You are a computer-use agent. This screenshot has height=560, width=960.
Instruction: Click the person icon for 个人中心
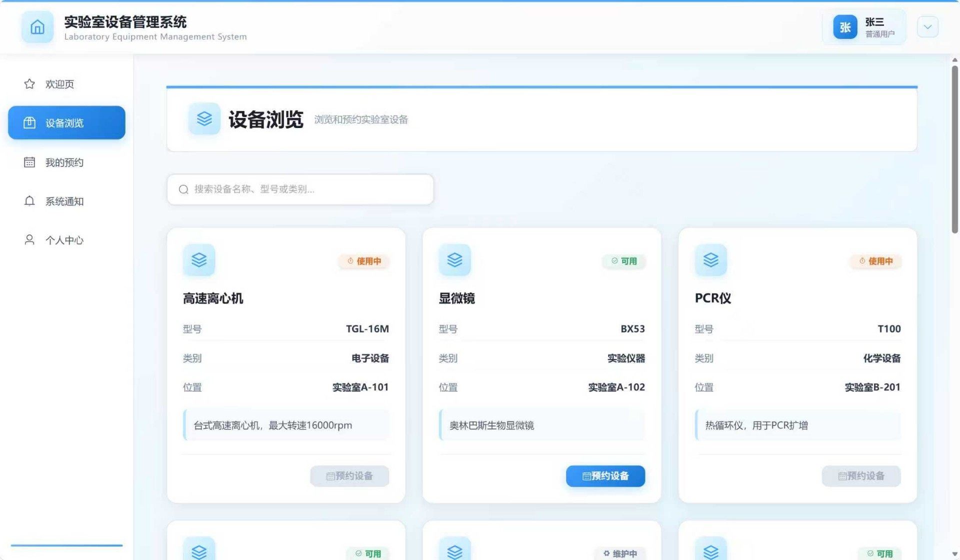(29, 240)
